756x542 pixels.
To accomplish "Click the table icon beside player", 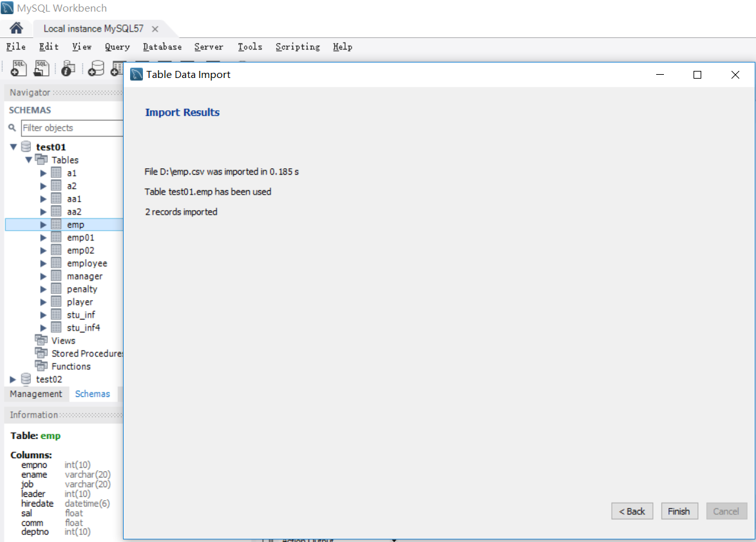I will point(56,302).
